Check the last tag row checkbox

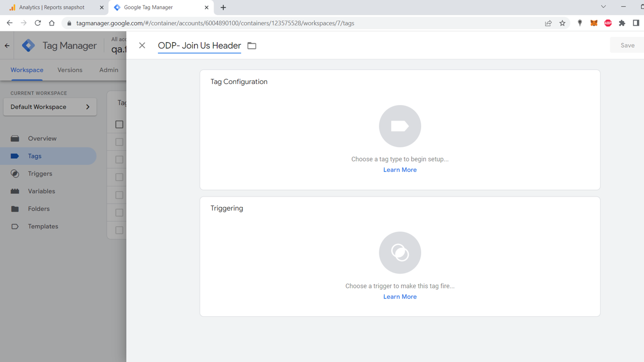[x=119, y=230]
